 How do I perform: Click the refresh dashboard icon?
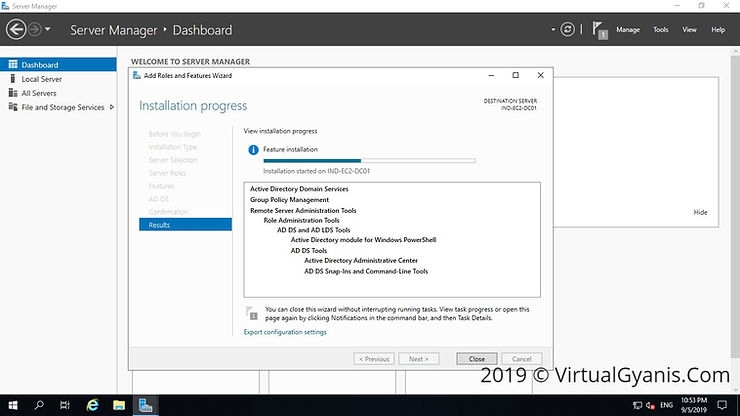click(x=569, y=30)
